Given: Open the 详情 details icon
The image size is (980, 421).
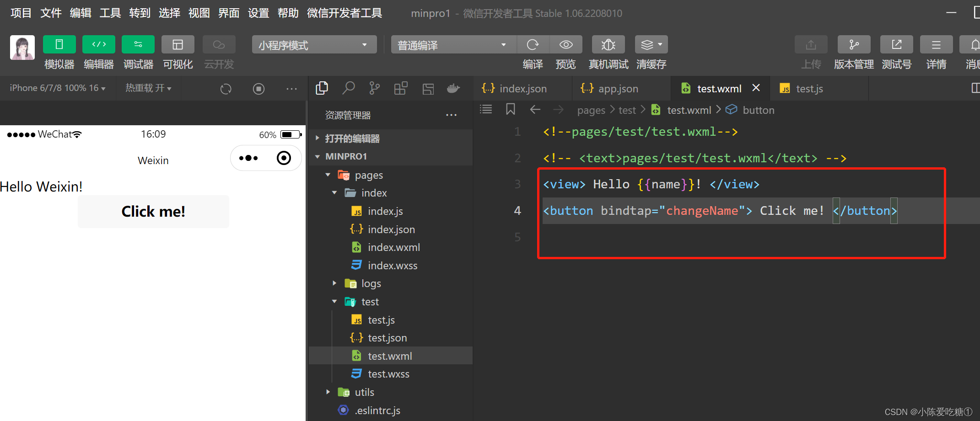Looking at the screenshot, I should click(x=936, y=44).
